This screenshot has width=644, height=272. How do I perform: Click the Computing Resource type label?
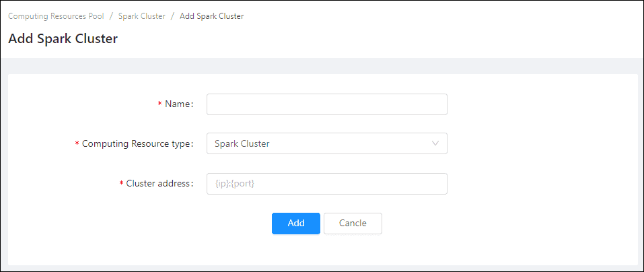pos(137,143)
